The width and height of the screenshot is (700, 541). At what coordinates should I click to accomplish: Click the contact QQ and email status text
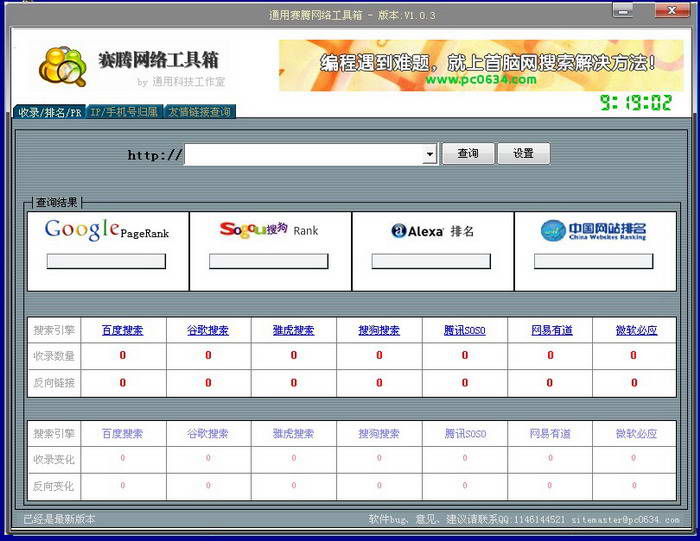coord(524,520)
